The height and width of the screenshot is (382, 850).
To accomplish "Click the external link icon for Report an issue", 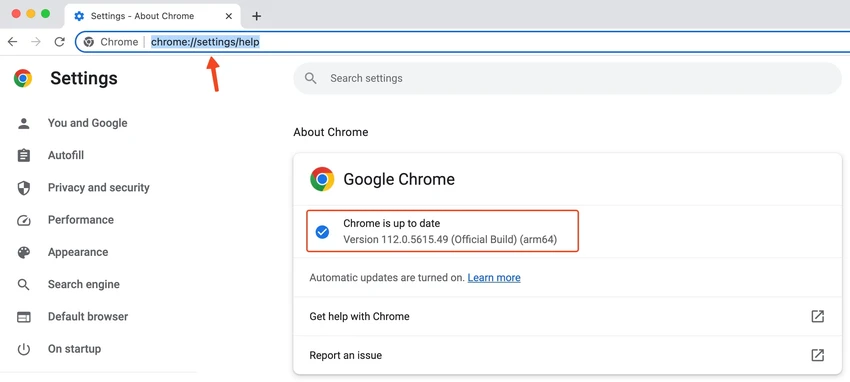I will click(817, 355).
